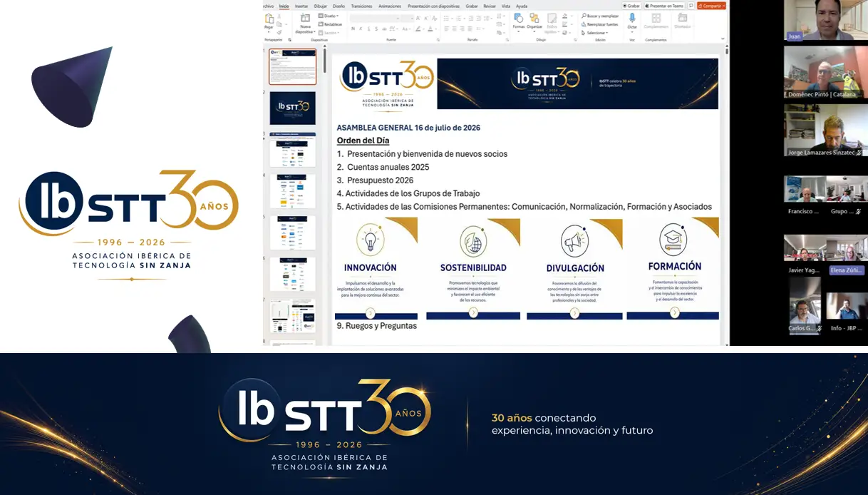Screen dimensions: 868x495
Task: Open the Diseñador icon
Action: [682, 18]
